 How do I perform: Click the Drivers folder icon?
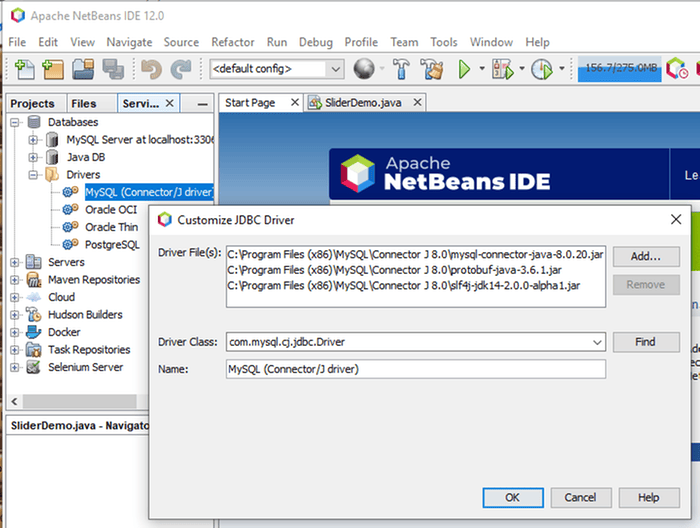click(x=52, y=175)
